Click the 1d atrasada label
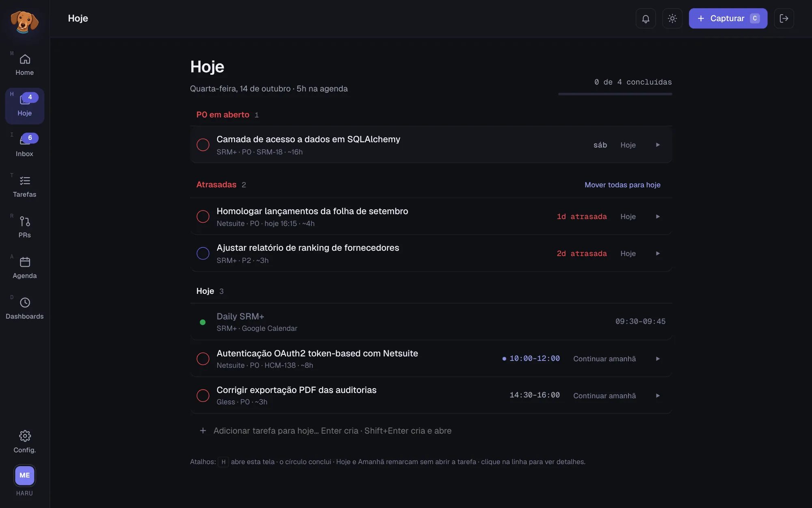The width and height of the screenshot is (812, 508). click(x=582, y=217)
